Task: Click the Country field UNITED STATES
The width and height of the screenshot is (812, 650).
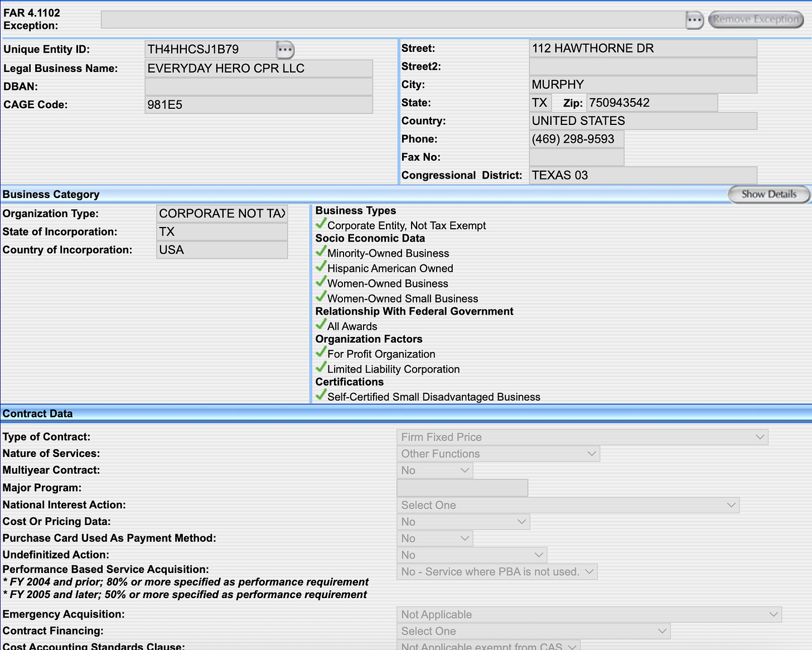Action: 643,121
